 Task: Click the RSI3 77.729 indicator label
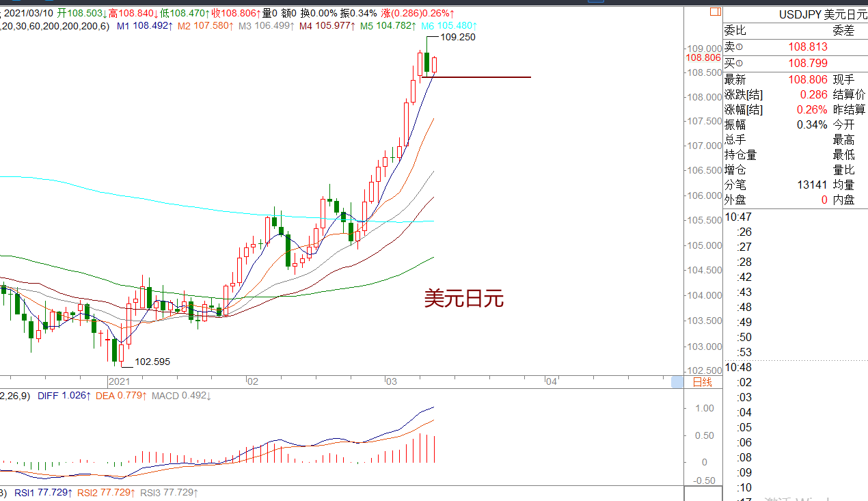coord(169,492)
